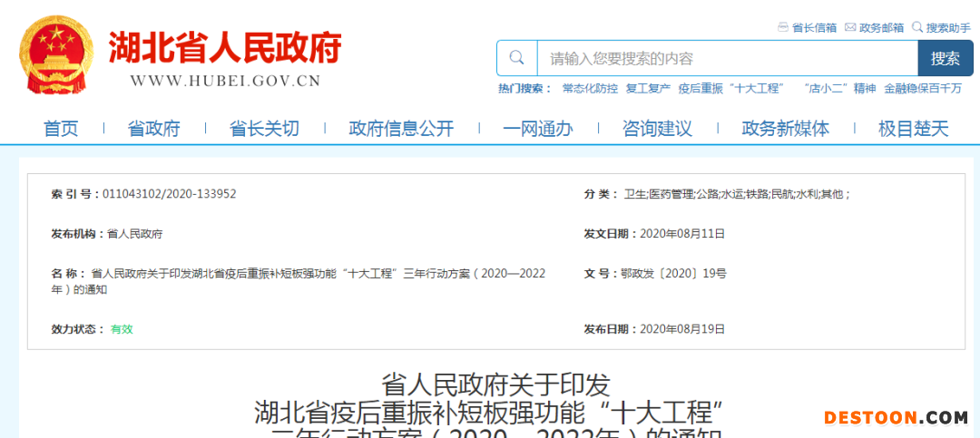This screenshot has height=438, width=980.
Task: Open the 省政府 navigation tab
Action: coord(153,129)
